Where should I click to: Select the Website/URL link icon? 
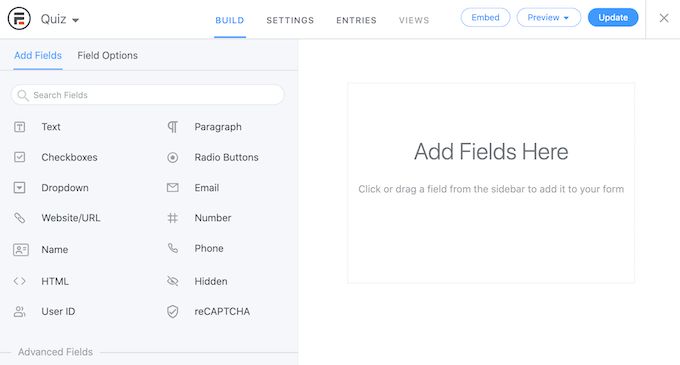coord(20,218)
